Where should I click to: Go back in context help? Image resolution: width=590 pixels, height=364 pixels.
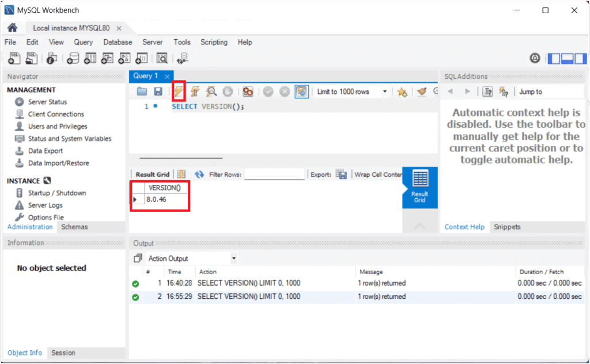click(450, 92)
